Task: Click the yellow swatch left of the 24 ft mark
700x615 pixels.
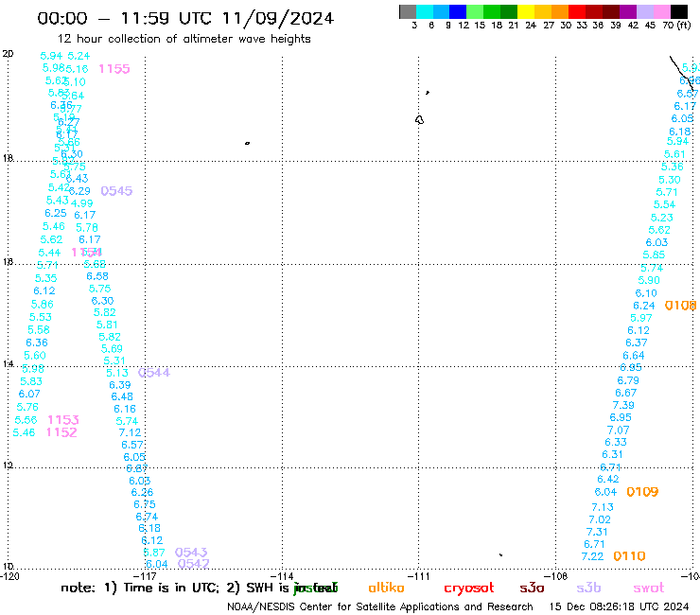Action: point(525,11)
